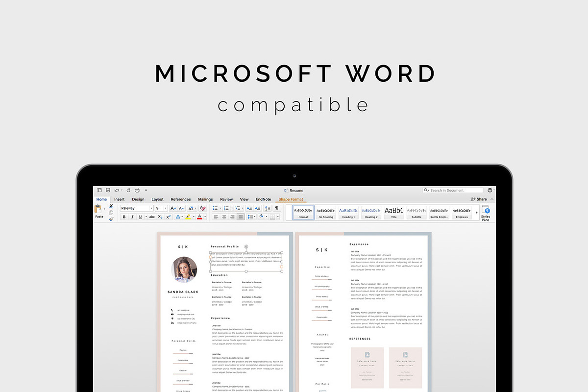Screen dimensions: 588x392
Task: Select Sandra Clark's profile photo
Action: pos(184,270)
